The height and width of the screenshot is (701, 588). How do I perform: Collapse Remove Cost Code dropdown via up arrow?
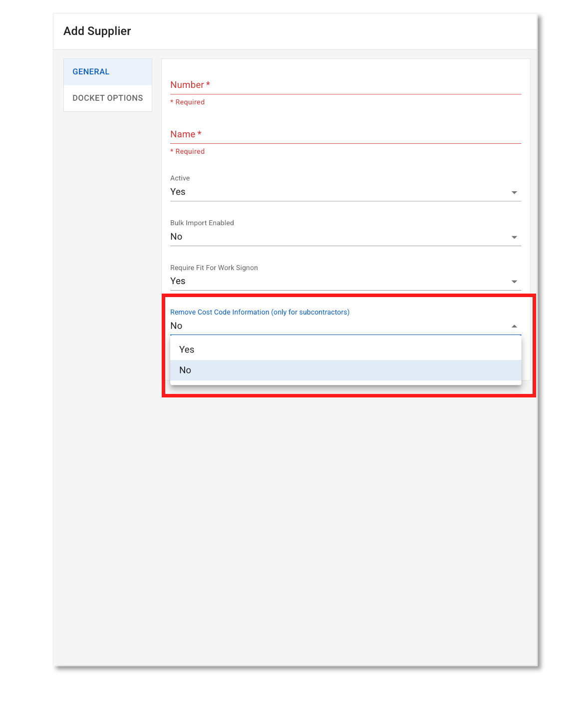pos(514,326)
